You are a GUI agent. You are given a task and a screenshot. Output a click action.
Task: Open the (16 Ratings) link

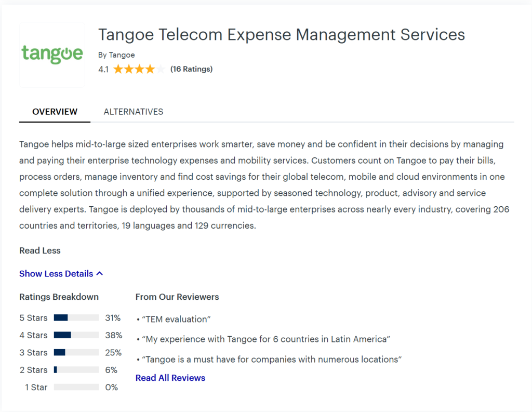click(x=191, y=69)
